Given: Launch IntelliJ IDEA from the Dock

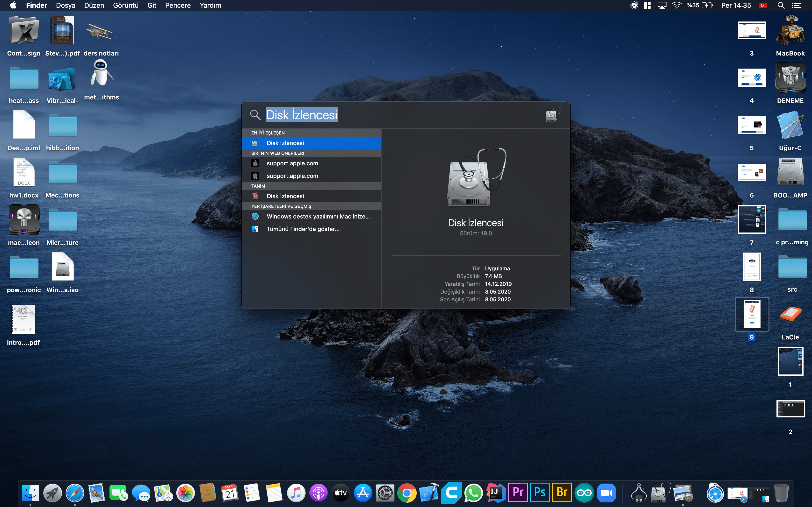Looking at the screenshot, I should click(496, 493).
